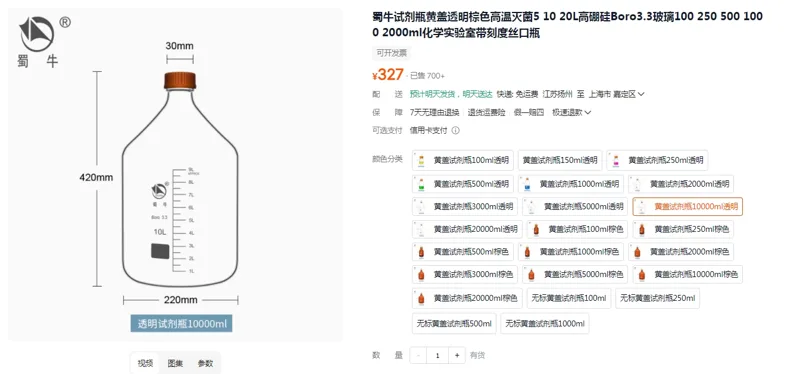Screen dimensions: 800x374
Task: Select 黄盖试剂瓶10000ml棕色 option
Action: point(688,275)
